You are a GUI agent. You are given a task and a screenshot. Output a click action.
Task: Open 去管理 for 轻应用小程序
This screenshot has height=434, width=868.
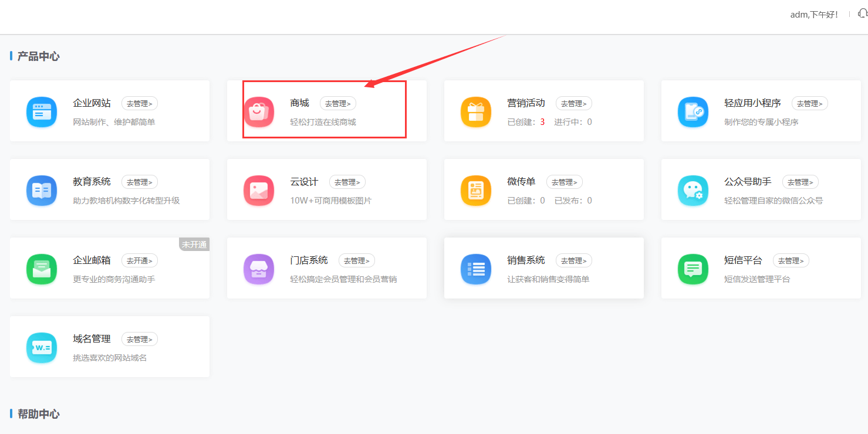[810, 103]
